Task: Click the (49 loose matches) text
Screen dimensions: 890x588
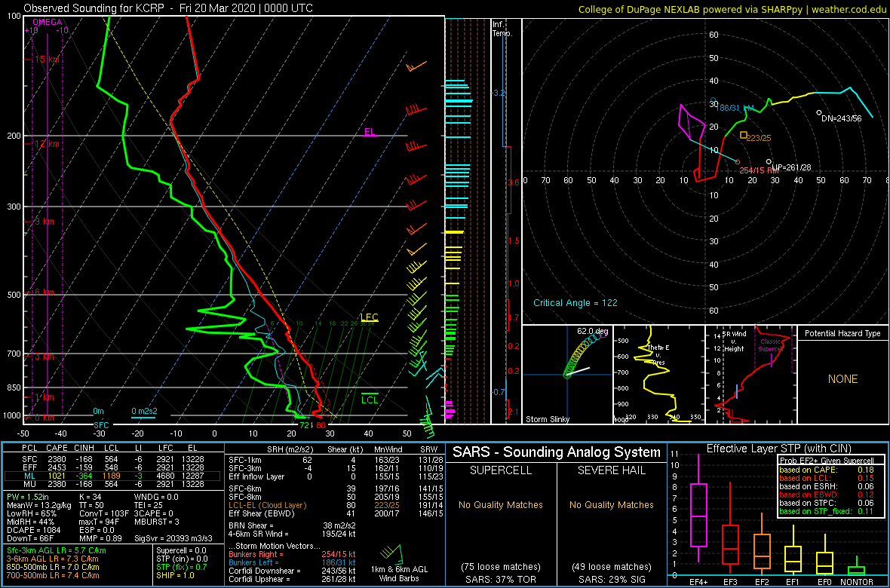Action: tap(612, 566)
